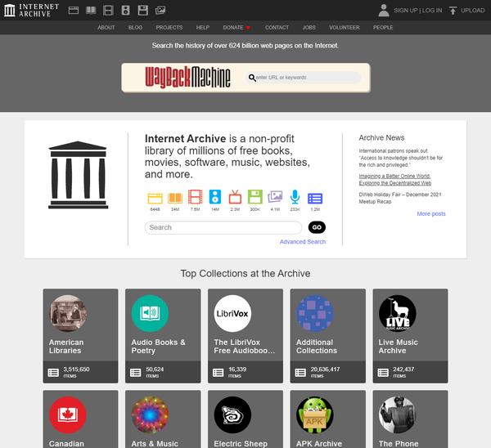Click the TV icon labeled 2.3M
491x448 pixels.
pos(235,197)
